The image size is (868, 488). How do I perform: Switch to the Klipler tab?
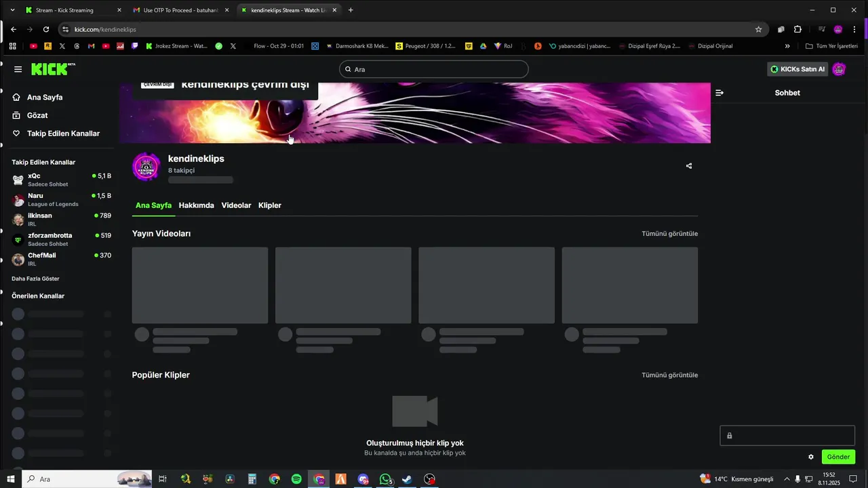(270, 205)
